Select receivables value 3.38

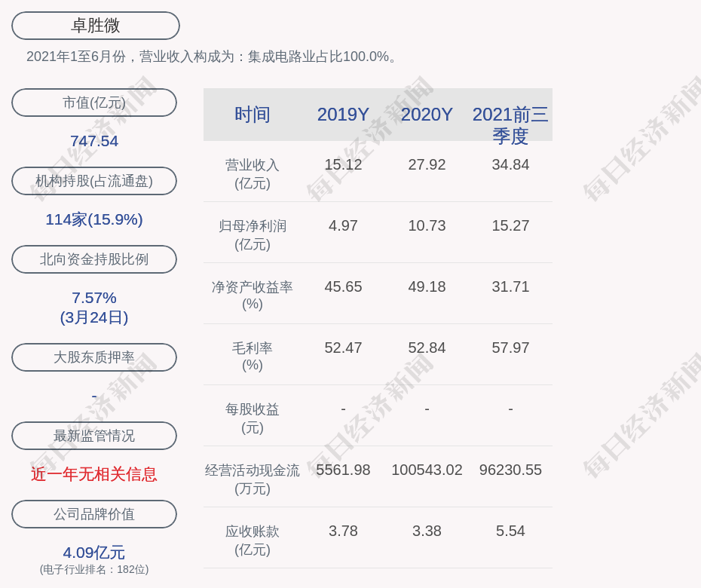click(427, 531)
